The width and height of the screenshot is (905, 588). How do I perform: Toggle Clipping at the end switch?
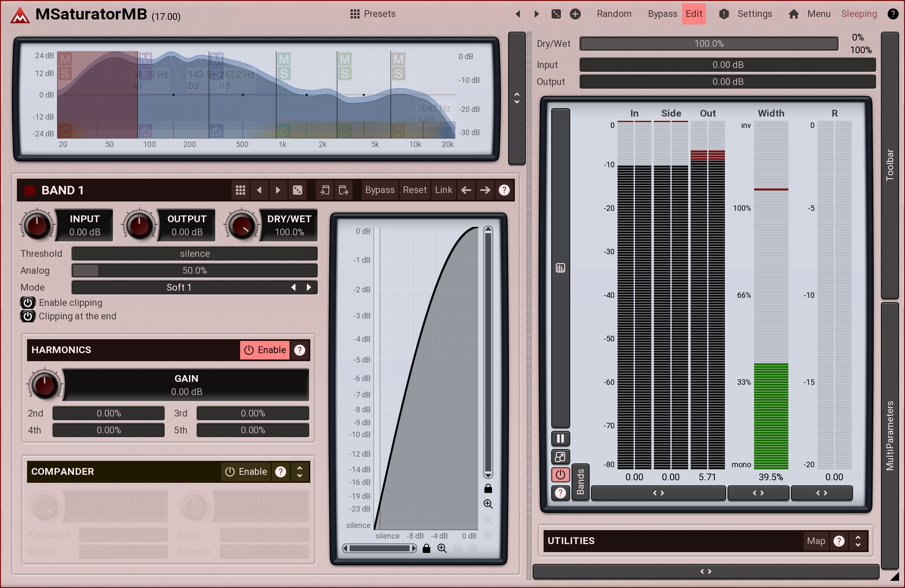[28, 316]
